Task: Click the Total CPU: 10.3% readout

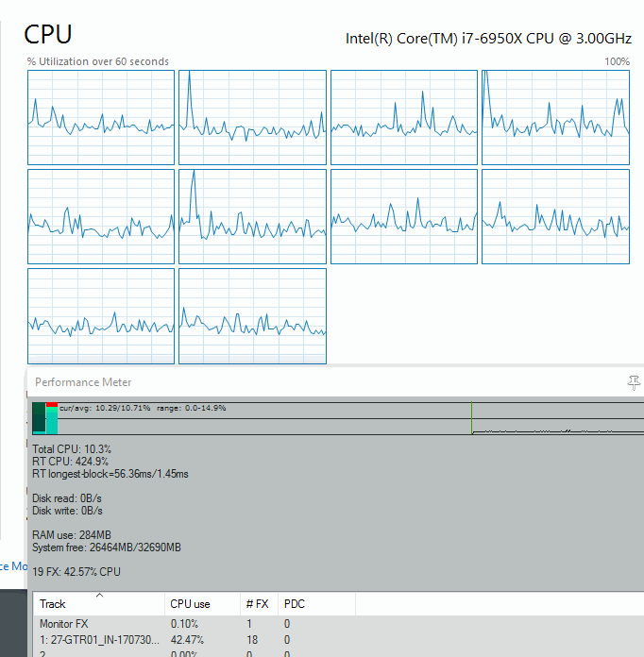Action: (72, 449)
